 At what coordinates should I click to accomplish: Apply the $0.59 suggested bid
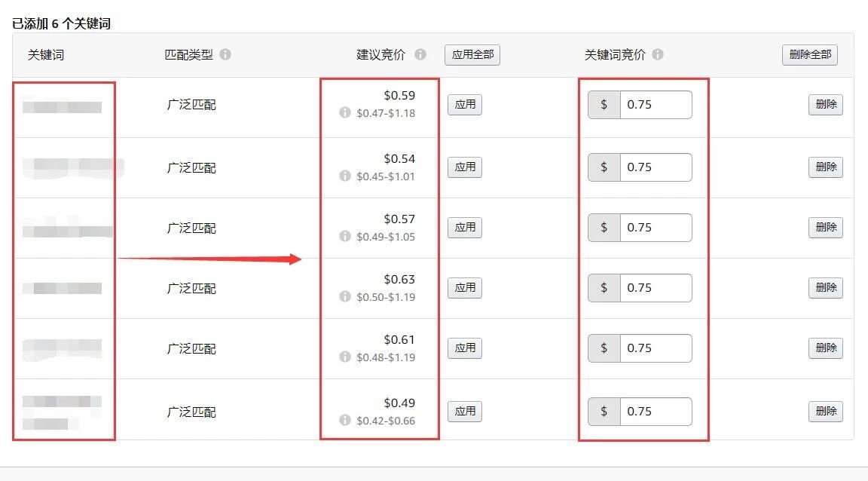click(465, 105)
